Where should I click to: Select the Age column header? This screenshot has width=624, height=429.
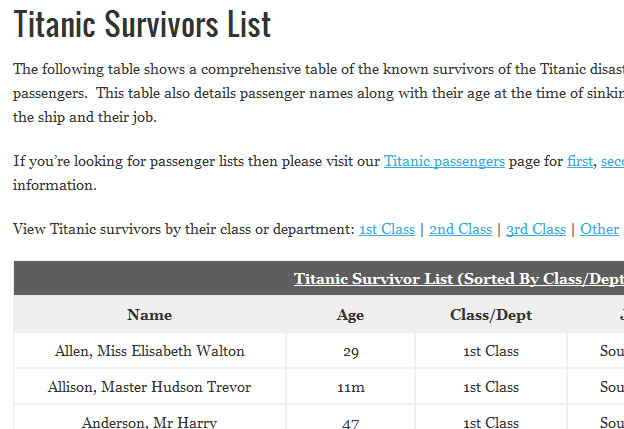(x=350, y=315)
